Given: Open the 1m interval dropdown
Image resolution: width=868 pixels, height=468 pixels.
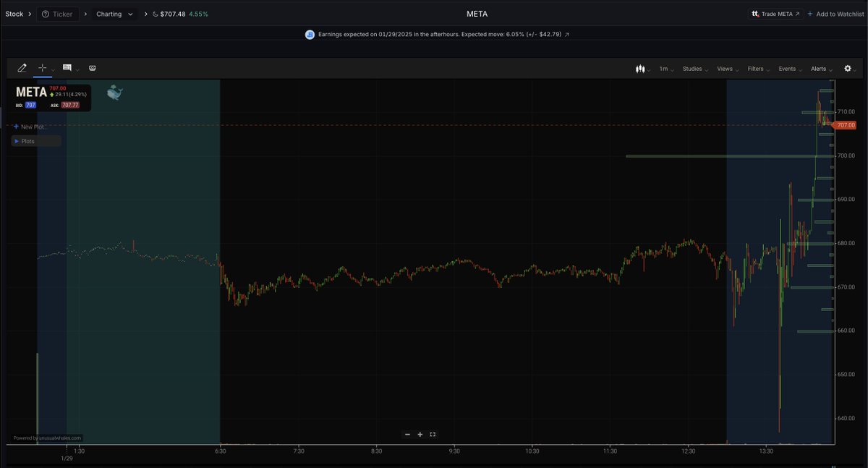Looking at the screenshot, I should click(665, 69).
